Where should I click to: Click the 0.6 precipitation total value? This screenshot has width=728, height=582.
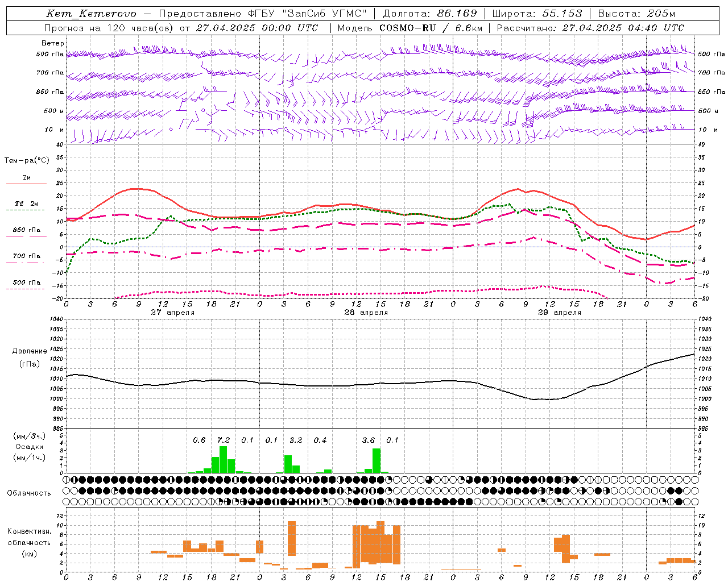(x=199, y=440)
